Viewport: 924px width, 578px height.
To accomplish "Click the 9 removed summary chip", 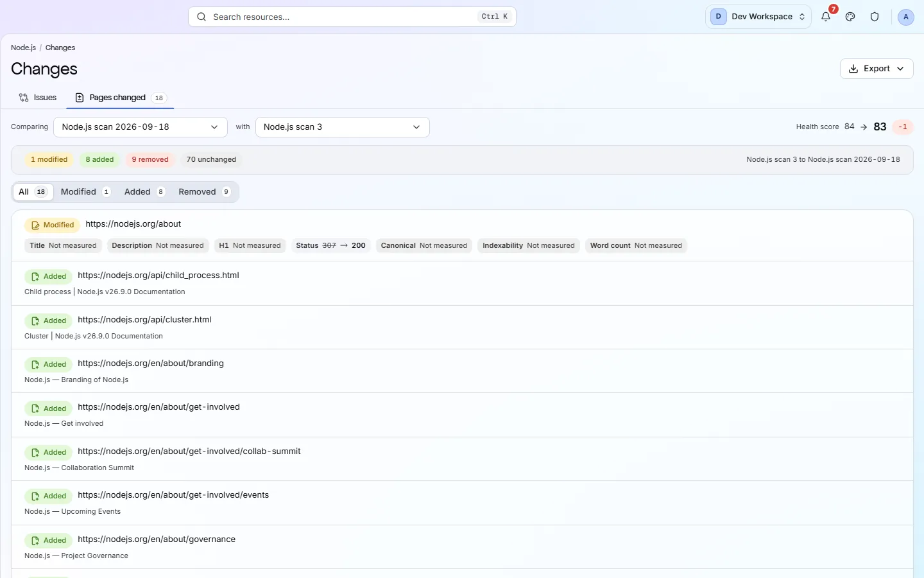I will 150,160.
